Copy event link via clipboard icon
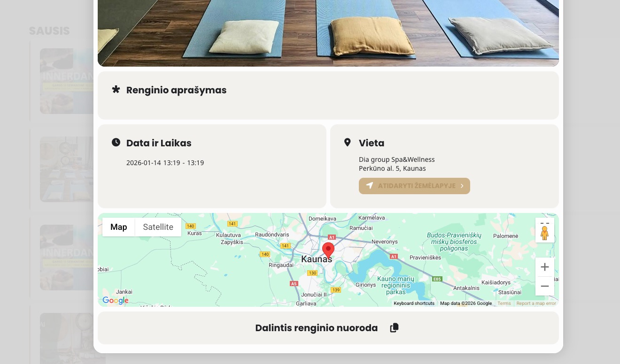 [x=395, y=328]
